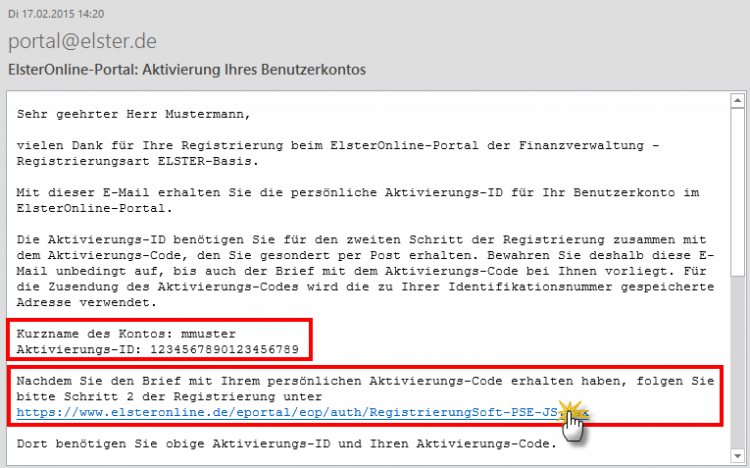
Task: Click the scrollbar up arrow
Action: tap(737, 100)
